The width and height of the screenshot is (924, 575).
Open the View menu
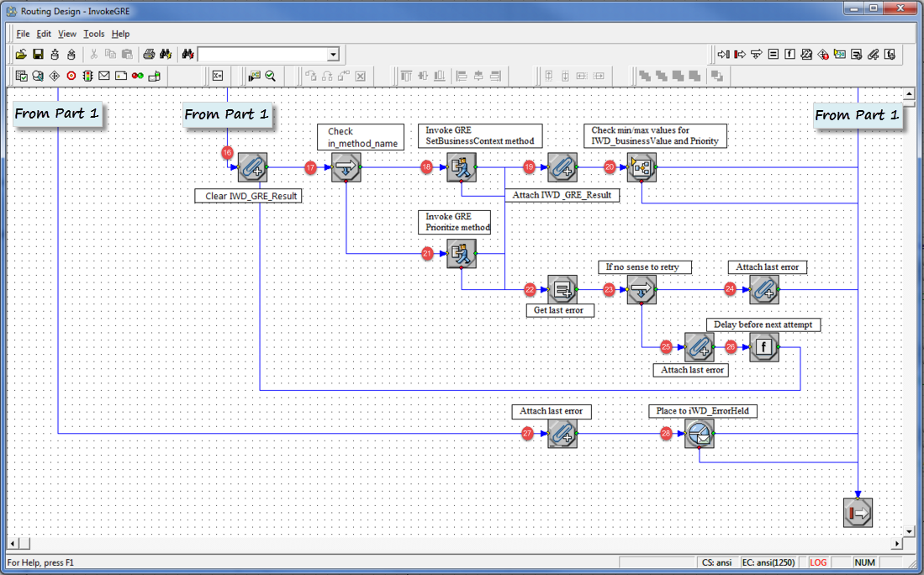pyautogui.click(x=67, y=34)
